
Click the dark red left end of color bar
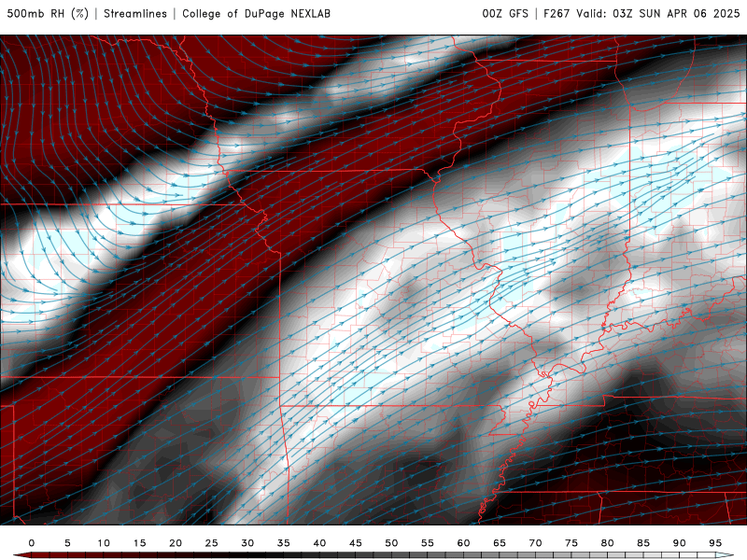coord(21,555)
